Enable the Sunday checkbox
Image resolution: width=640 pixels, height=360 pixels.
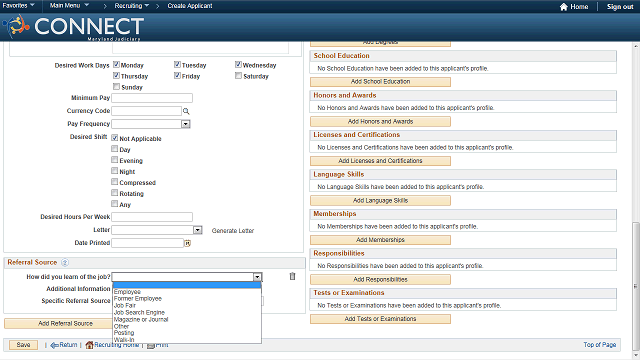pos(116,87)
